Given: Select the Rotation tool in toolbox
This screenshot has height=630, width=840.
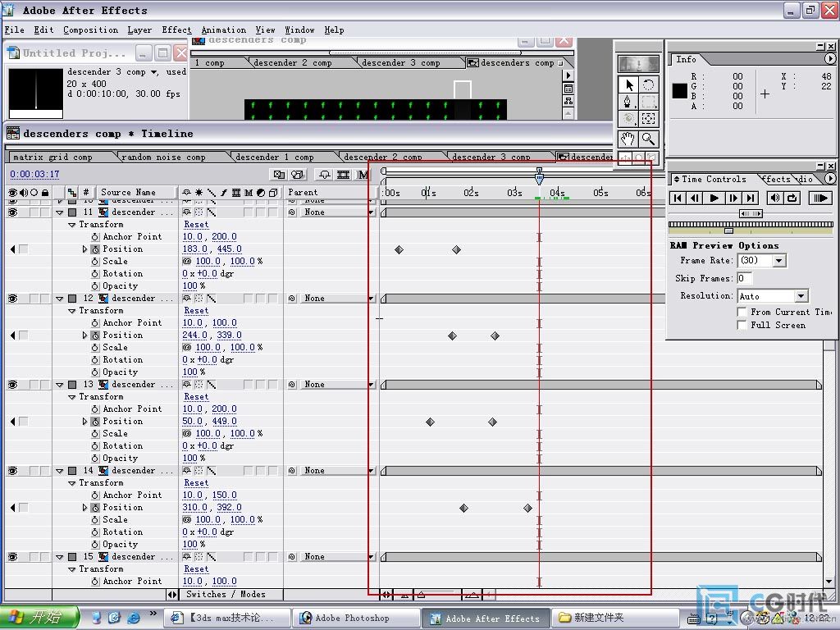Looking at the screenshot, I should pyautogui.click(x=648, y=84).
